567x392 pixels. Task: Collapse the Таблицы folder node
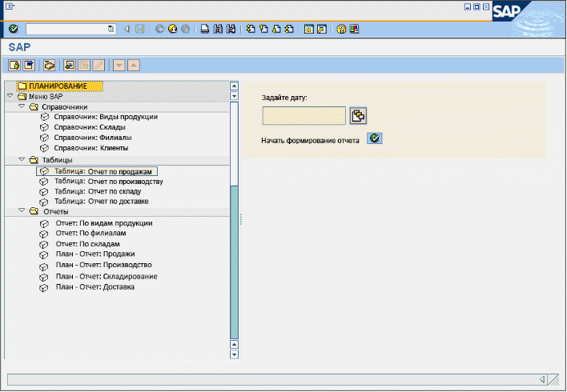tap(22, 160)
